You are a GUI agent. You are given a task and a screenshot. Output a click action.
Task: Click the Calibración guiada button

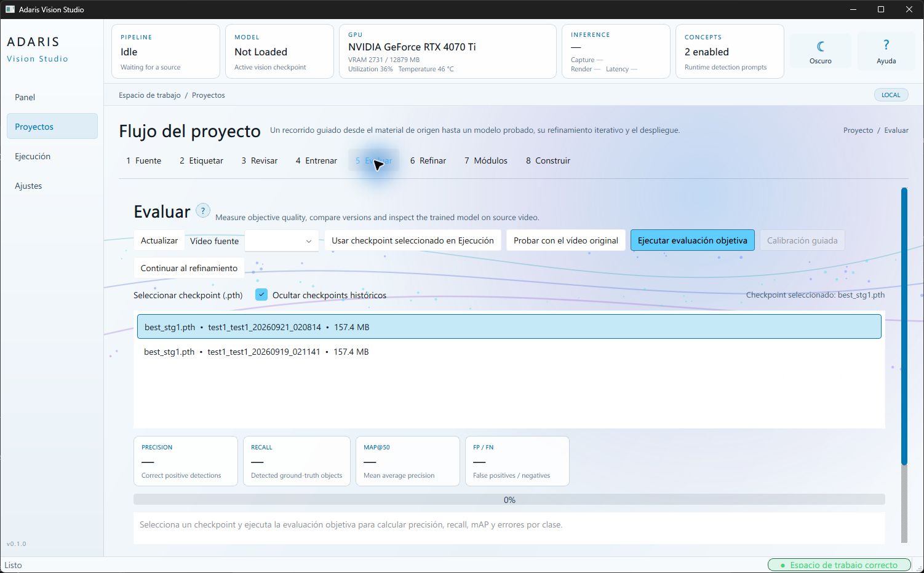802,240
